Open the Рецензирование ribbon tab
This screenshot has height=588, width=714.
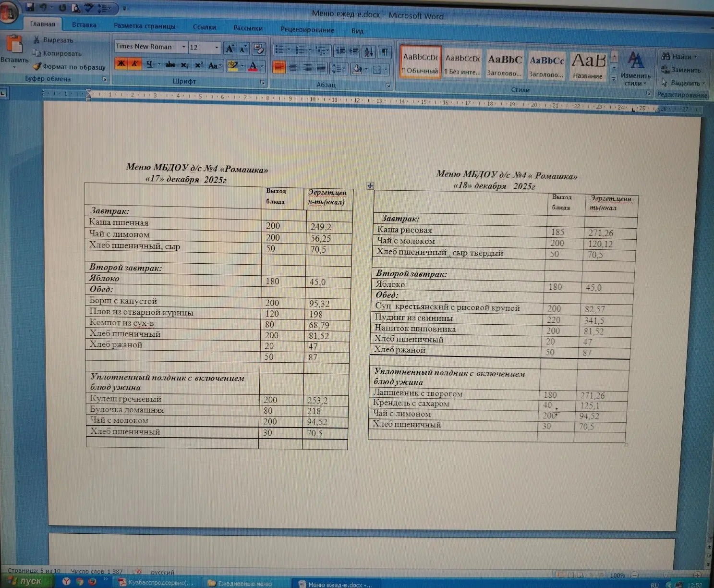pos(307,30)
